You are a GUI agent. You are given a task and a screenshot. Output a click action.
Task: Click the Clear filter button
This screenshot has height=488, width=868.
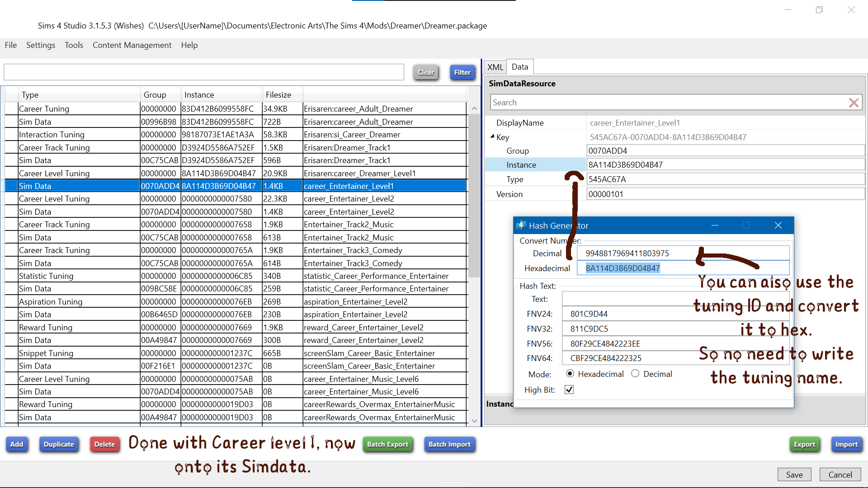426,72
